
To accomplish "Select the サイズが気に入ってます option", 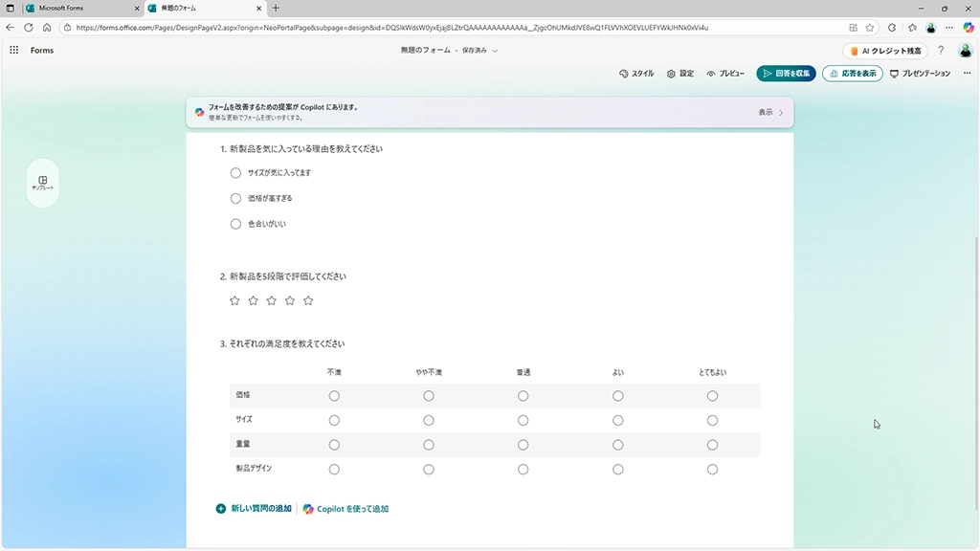I will 235,173.
